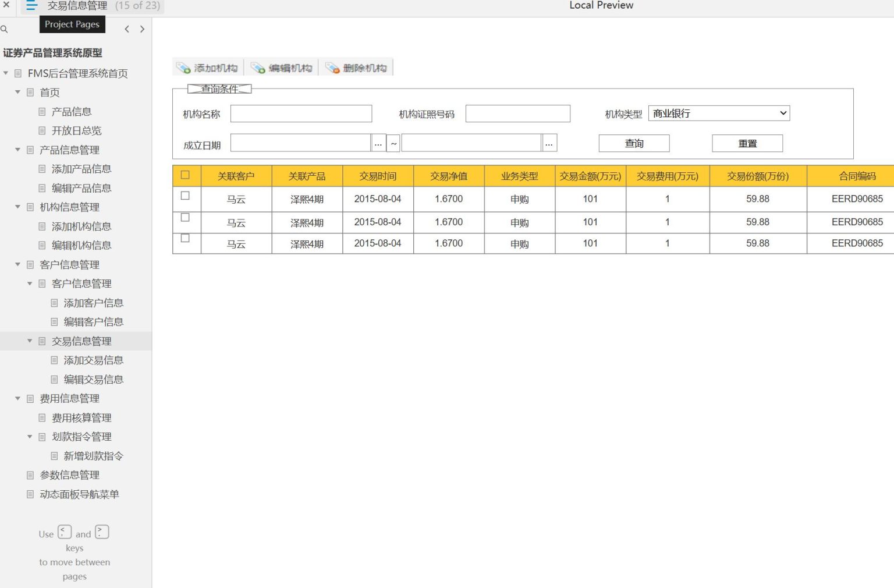The image size is (894, 588).
Task: Toggle the select-all checkbox in table header
Action: tap(185, 175)
